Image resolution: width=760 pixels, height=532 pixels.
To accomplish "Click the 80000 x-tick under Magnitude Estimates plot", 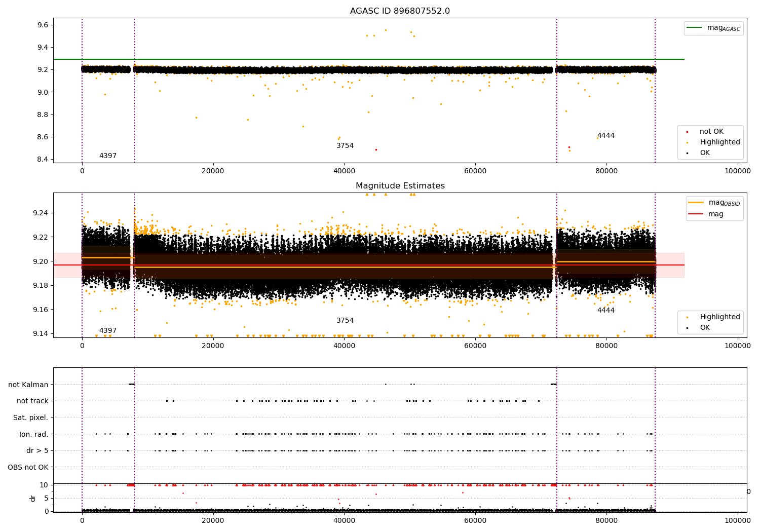I will 606,346.
